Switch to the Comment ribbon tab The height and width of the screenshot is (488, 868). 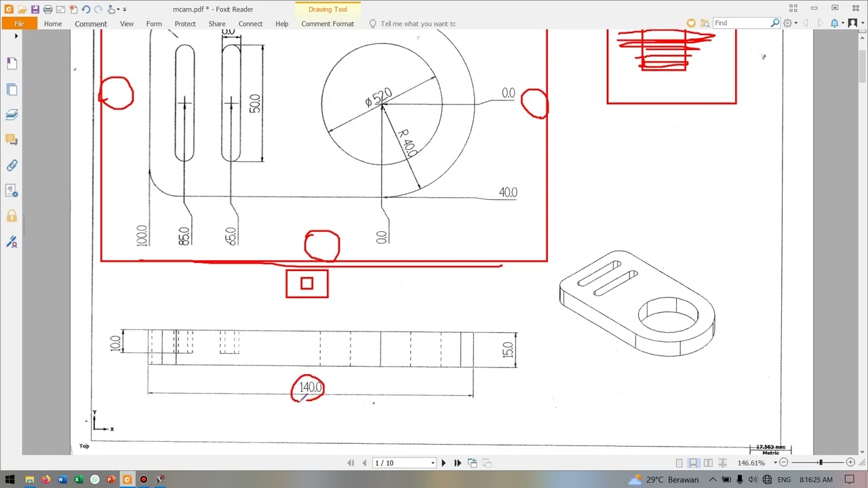coord(91,24)
